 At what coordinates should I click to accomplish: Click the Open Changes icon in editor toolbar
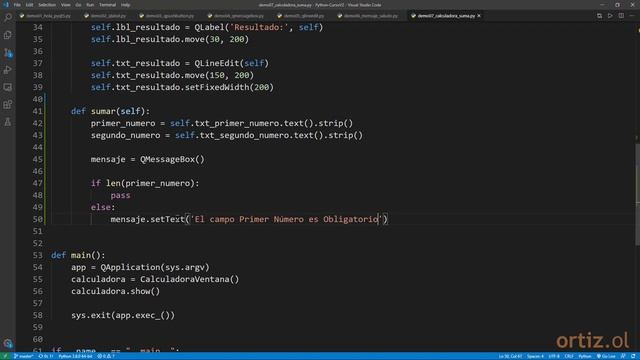point(599,16)
